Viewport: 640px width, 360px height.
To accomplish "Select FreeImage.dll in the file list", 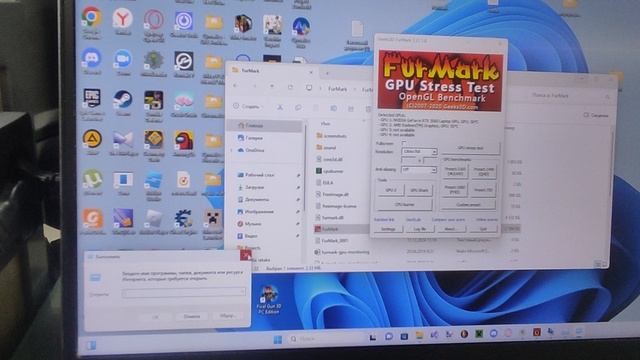I will click(x=332, y=194).
